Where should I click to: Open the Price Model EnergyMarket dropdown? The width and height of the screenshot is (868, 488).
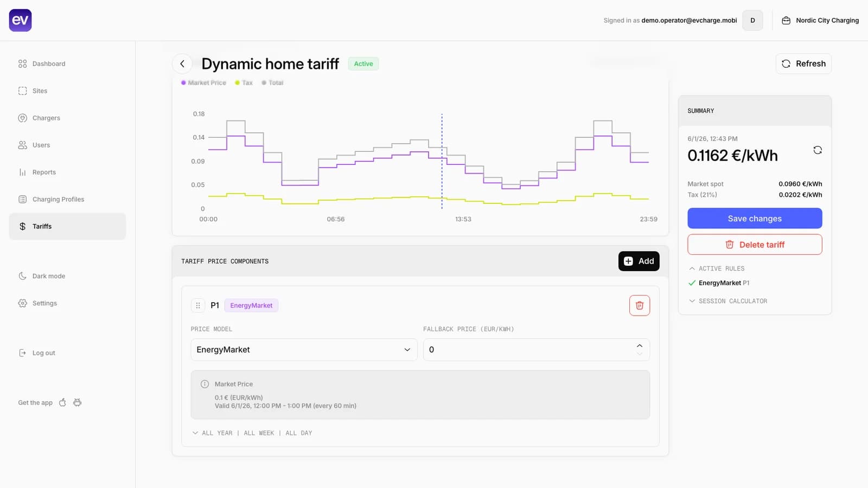pos(304,350)
